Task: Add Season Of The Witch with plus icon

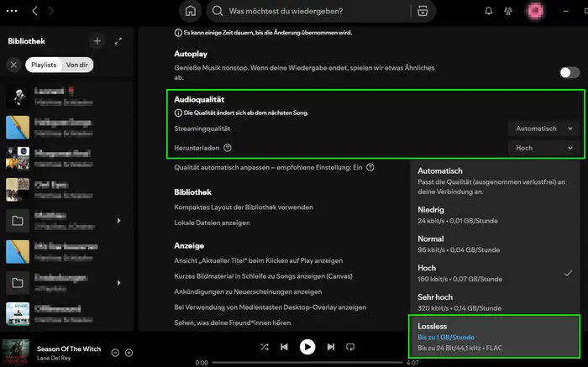Action: coord(129,353)
